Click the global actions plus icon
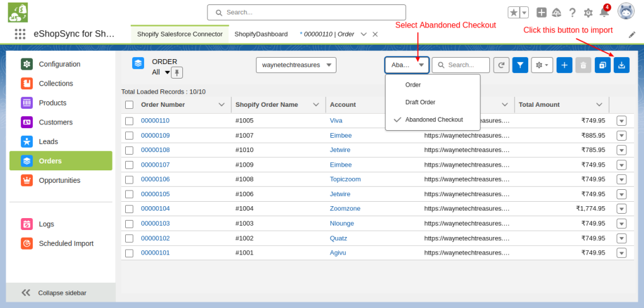Screen dimensions: 644x308 point(541,13)
